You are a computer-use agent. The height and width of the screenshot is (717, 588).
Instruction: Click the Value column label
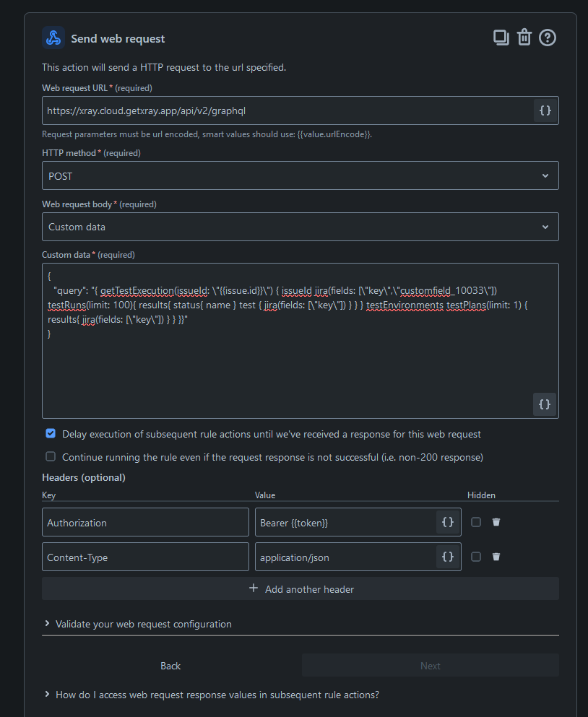tap(265, 495)
